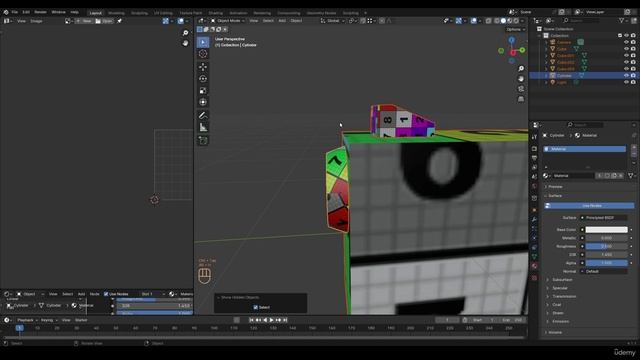Expand the Specular section
The image size is (640, 360).
560,288
